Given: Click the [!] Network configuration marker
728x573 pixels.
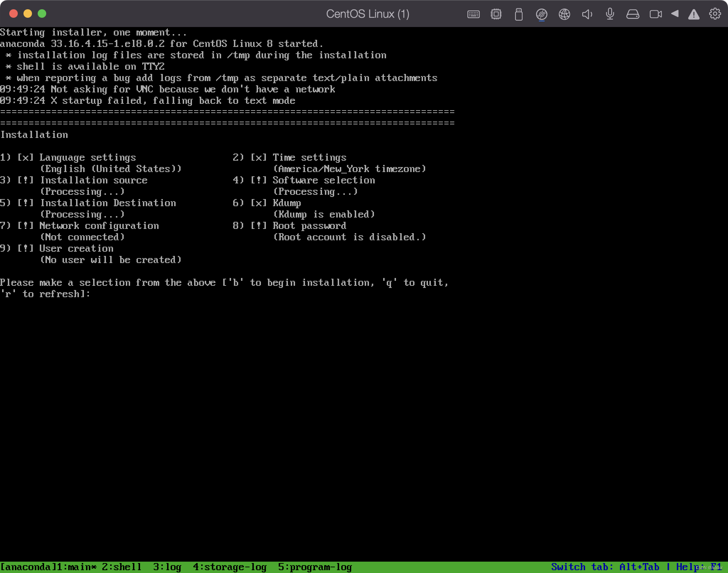Looking at the screenshot, I should (x=26, y=226).
